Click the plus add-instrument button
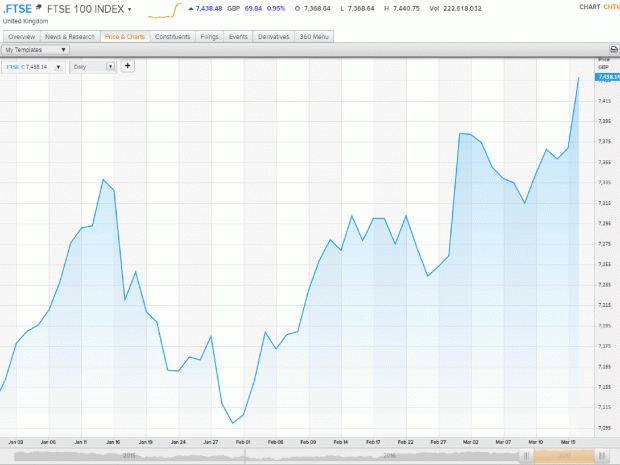The image size is (620, 465). (128, 66)
